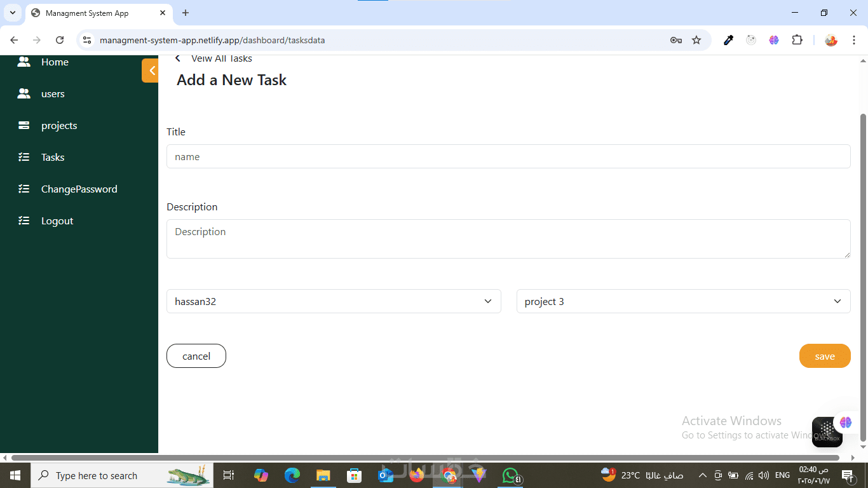Open Firefox from taskbar
This screenshot has width=868, height=488.
coord(417,475)
